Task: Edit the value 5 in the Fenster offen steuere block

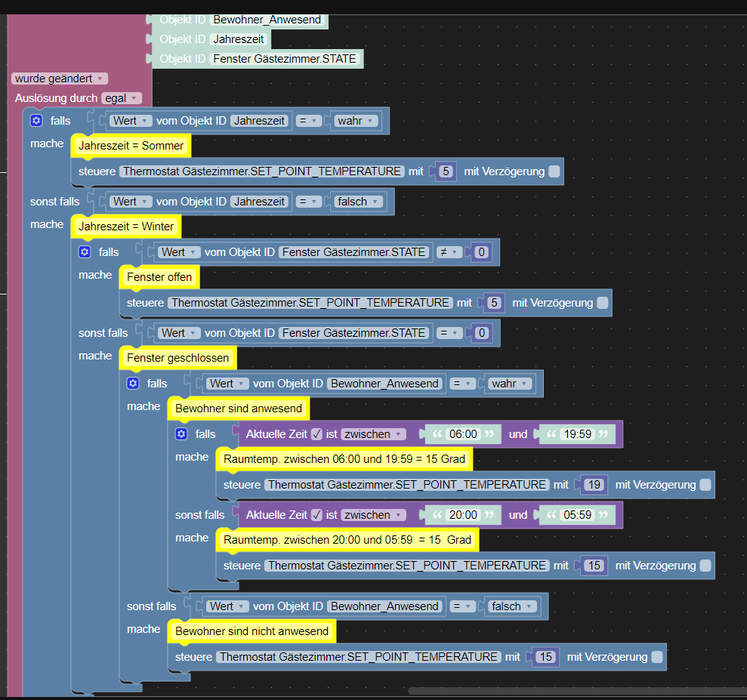Action: (494, 303)
